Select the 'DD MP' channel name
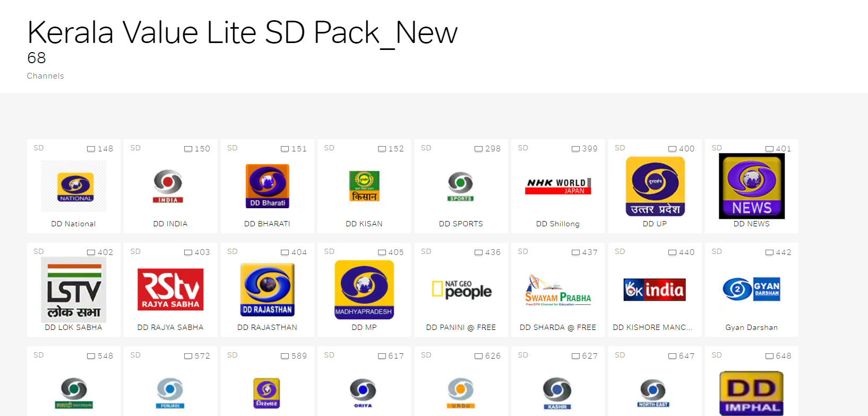Image resolution: width=868 pixels, height=416 pixels. pos(364,327)
